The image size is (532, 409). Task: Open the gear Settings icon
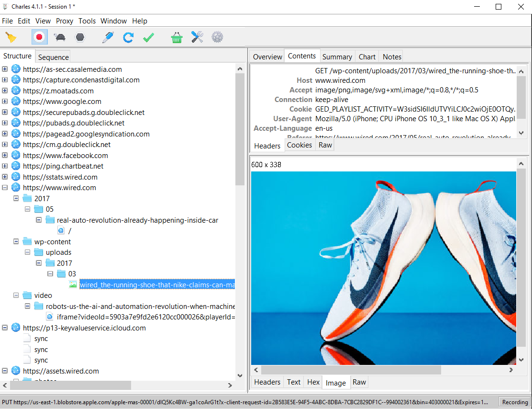coord(217,37)
